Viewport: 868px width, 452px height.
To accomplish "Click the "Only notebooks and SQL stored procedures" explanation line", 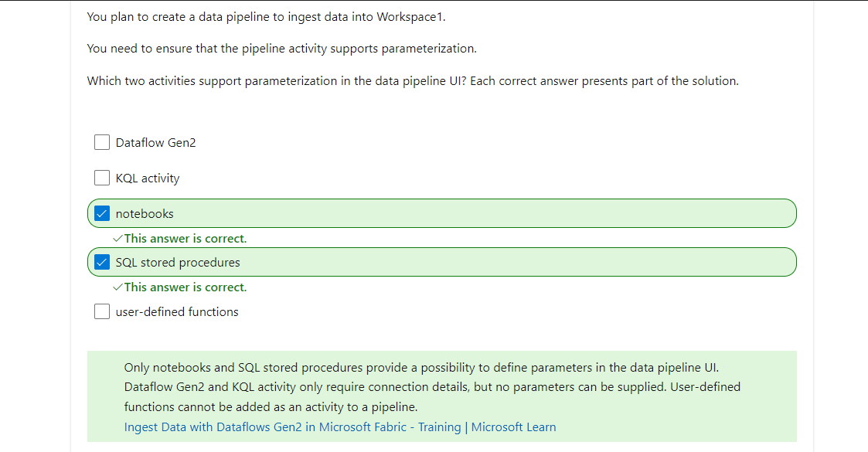I will [x=421, y=367].
